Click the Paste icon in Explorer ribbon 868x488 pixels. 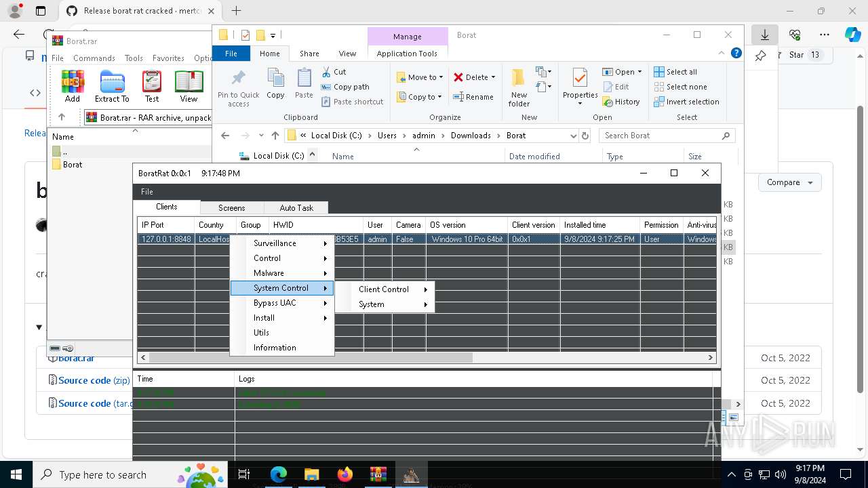point(304,84)
